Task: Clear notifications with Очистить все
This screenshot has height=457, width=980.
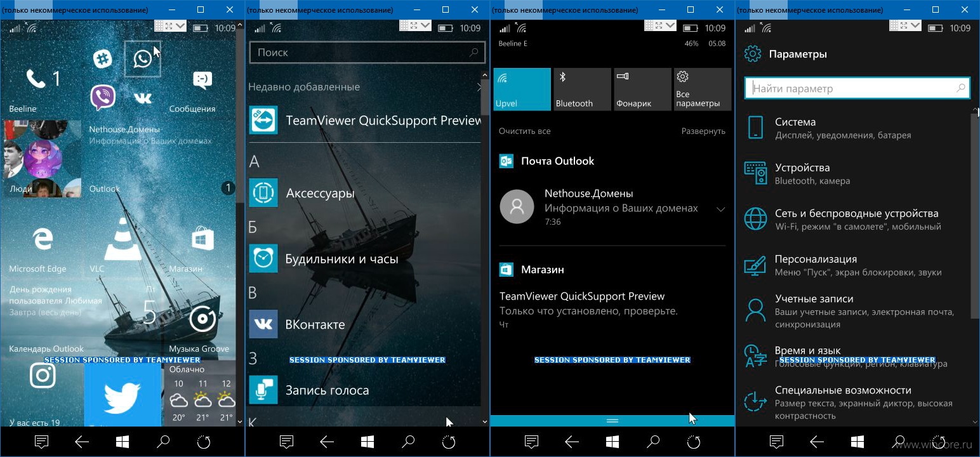Action: [524, 131]
